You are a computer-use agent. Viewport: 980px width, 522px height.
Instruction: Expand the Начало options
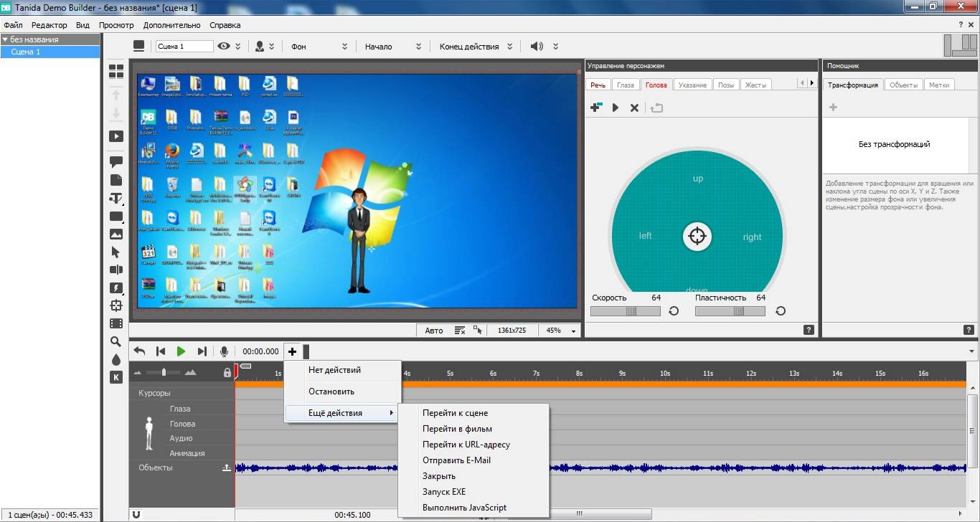pyautogui.click(x=419, y=46)
